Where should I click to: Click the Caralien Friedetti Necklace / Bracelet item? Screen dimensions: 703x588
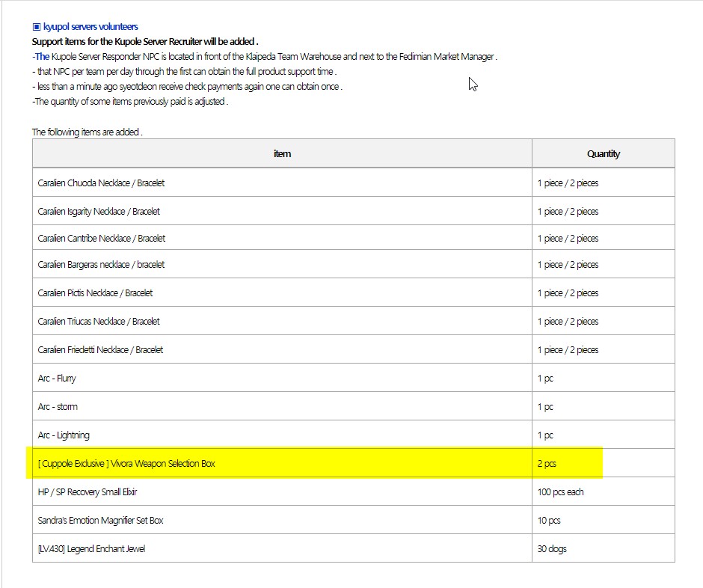point(100,349)
